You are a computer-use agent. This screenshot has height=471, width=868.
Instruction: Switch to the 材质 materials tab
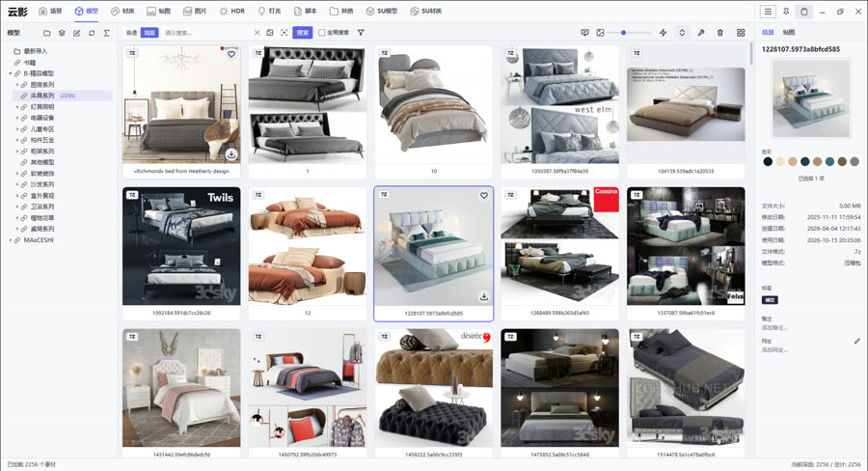(x=122, y=11)
